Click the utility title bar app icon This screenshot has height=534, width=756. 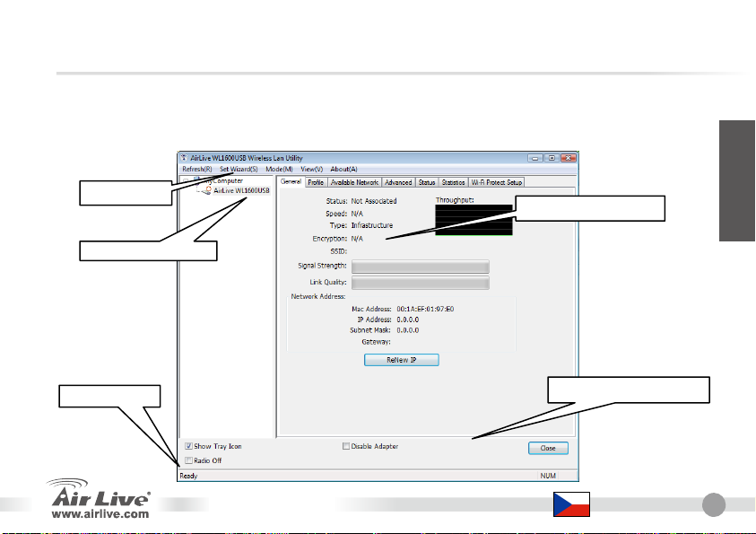(x=184, y=158)
